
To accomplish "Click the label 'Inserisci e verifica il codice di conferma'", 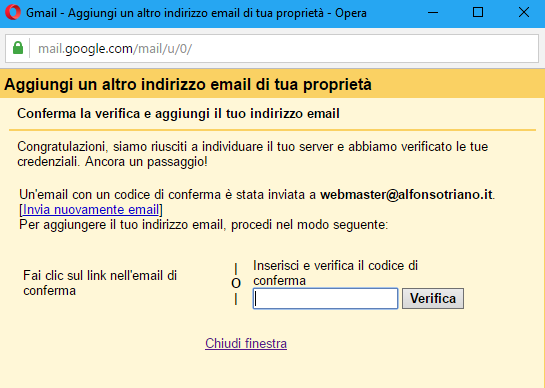I will tap(335, 273).
